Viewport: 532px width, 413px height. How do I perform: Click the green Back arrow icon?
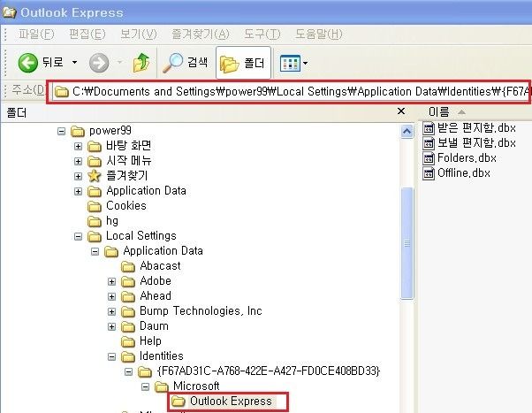pos(27,63)
